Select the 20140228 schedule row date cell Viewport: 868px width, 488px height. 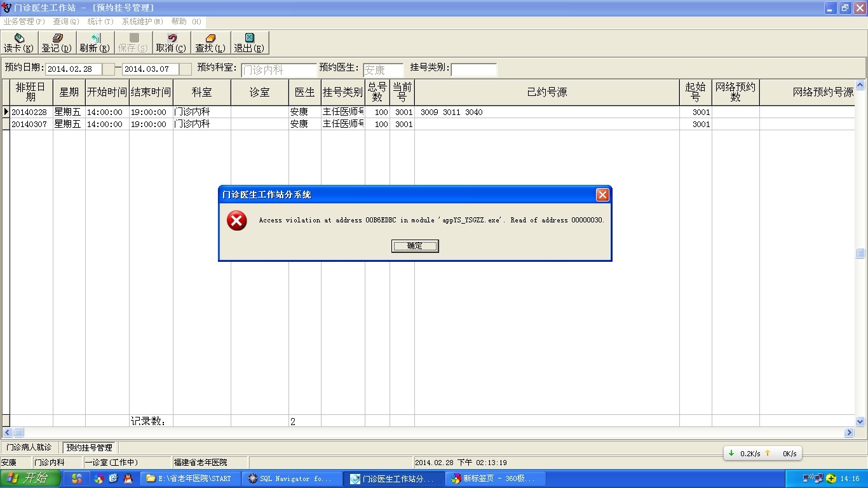click(x=31, y=112)
